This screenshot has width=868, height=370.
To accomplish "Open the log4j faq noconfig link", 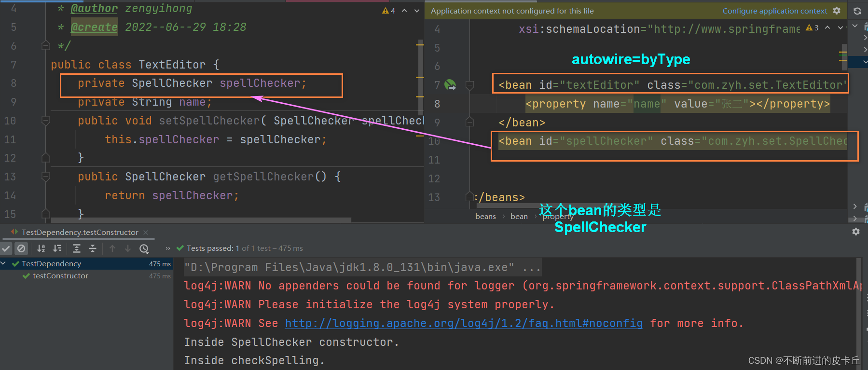I will coord(464,323).
